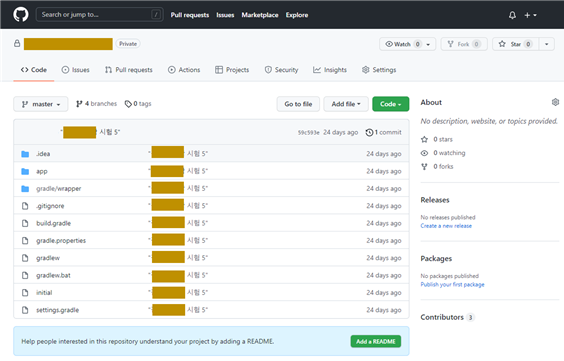The height and width of the screenshot is (361, 564).
Task: Open the Star lists dropdown arrow
Action: coord(546,44)
